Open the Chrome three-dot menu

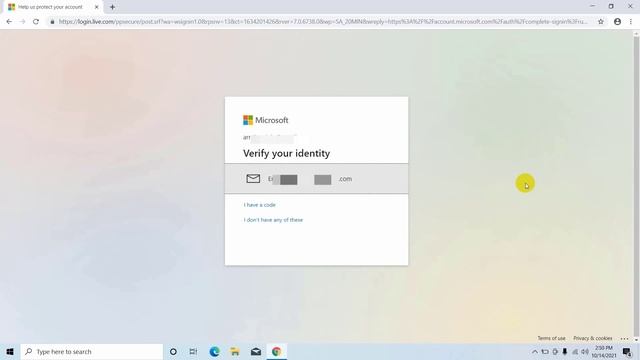point(631,22)
